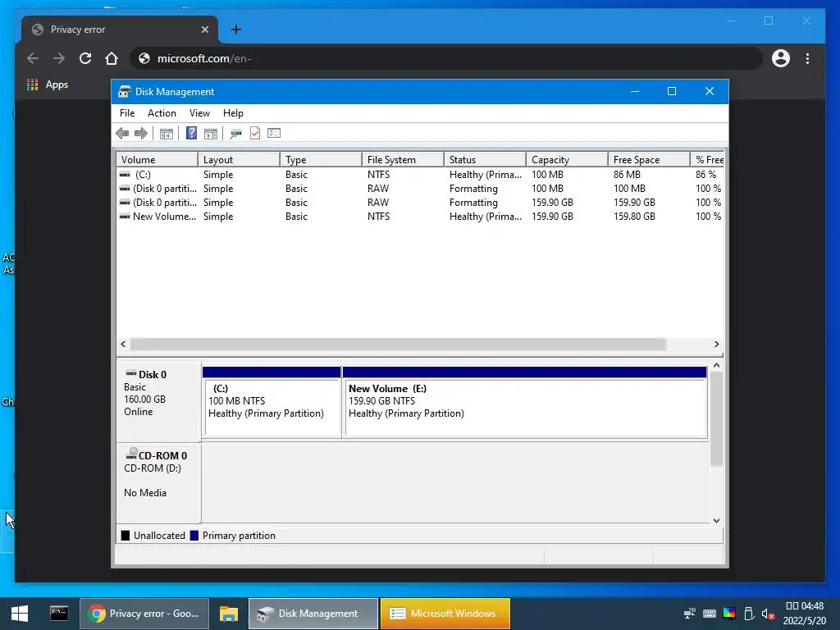Click the Safely Remove Hardware USB icon

[x=749, y=614]
